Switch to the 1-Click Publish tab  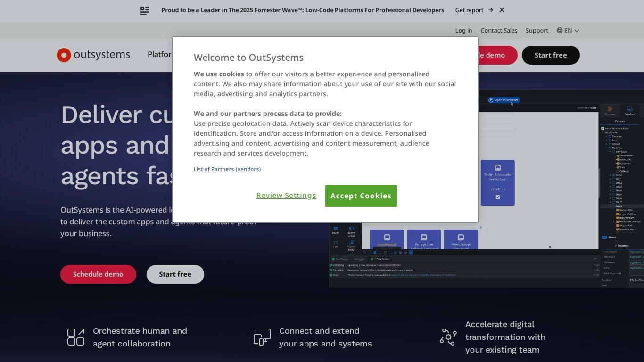click(380, 259)
